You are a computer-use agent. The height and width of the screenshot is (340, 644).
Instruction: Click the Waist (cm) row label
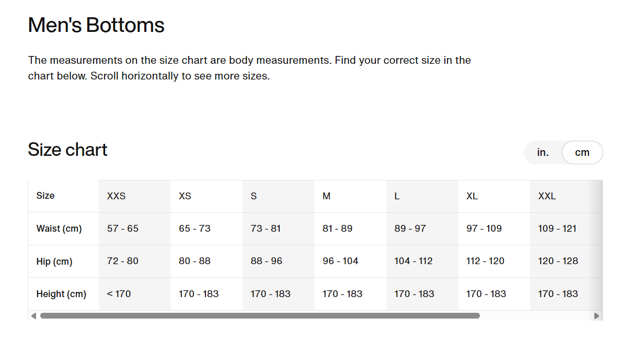click(x=59, y=229)
